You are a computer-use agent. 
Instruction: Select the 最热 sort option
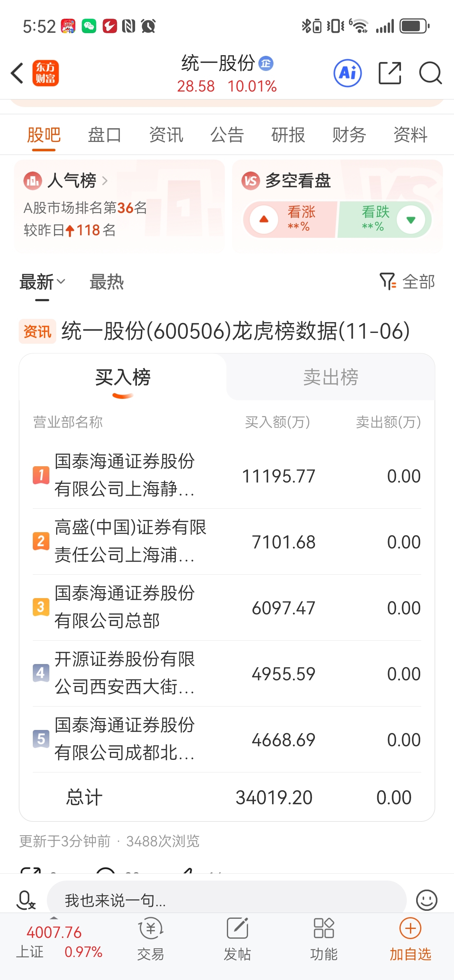tap(107, 282)
